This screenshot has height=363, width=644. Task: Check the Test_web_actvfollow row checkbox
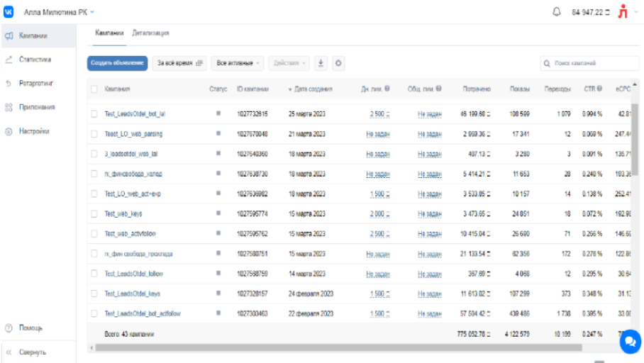(94, 234)
